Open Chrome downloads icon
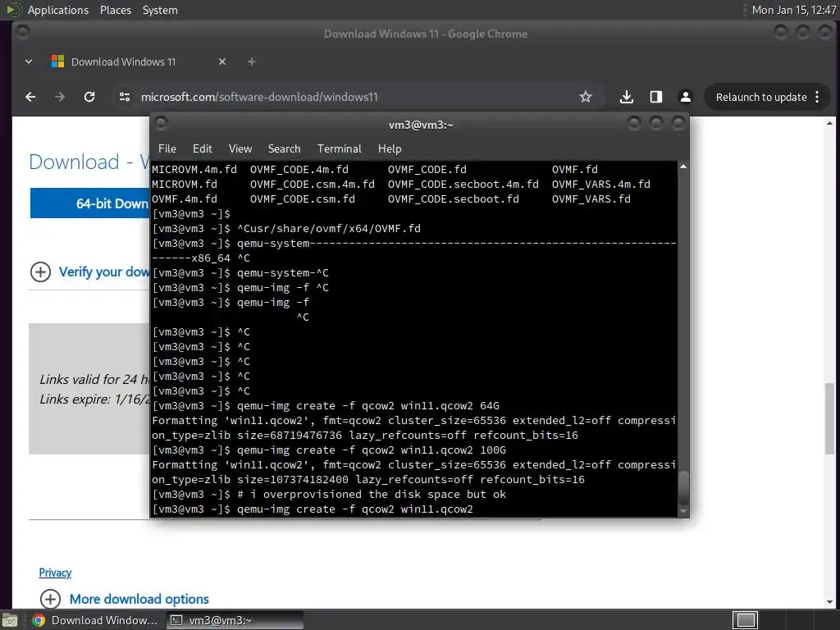 pyautogui.click(x=626, y=97)
